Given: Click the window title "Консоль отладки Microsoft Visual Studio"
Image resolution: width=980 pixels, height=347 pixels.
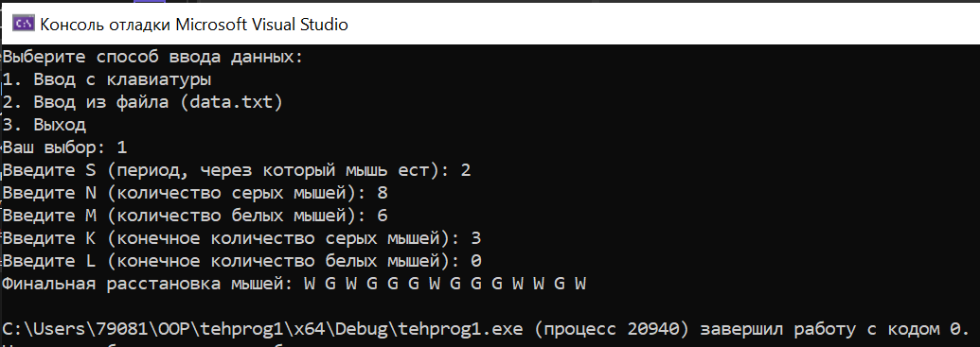Looking at the screenshot, I should 194,25.
